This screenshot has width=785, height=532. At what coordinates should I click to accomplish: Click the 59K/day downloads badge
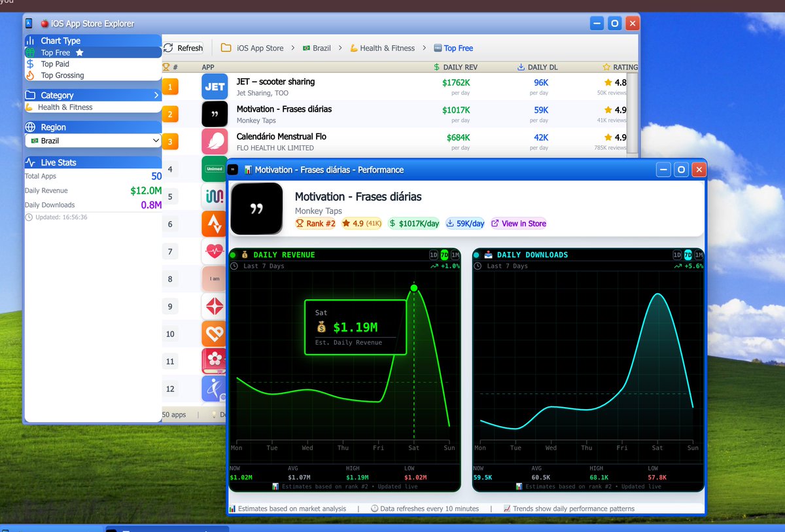465,223
